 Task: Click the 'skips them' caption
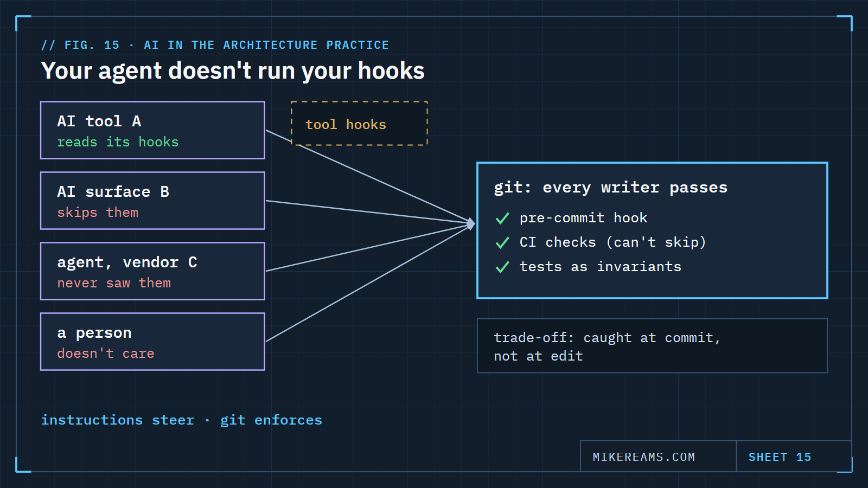tap(98, 213)
